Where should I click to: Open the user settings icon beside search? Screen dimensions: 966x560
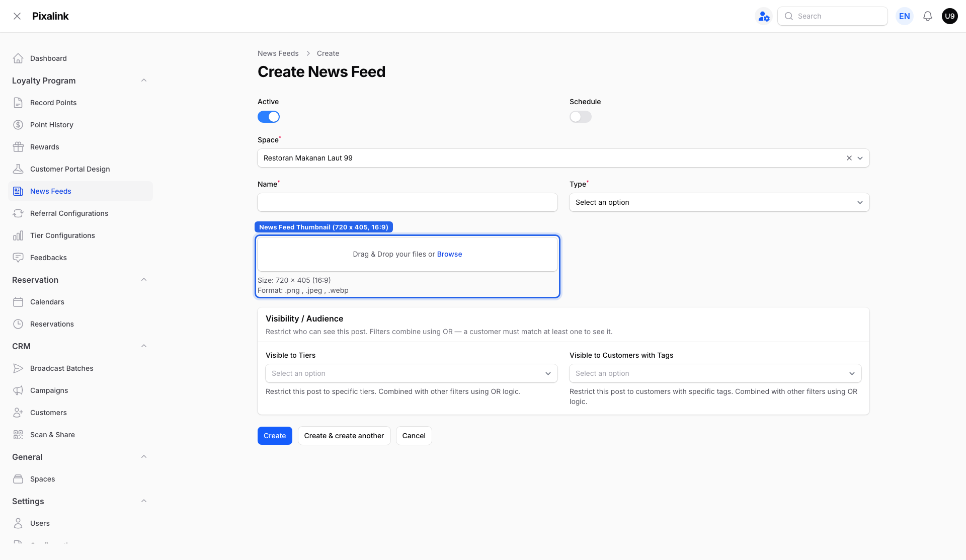click(764, 16)
